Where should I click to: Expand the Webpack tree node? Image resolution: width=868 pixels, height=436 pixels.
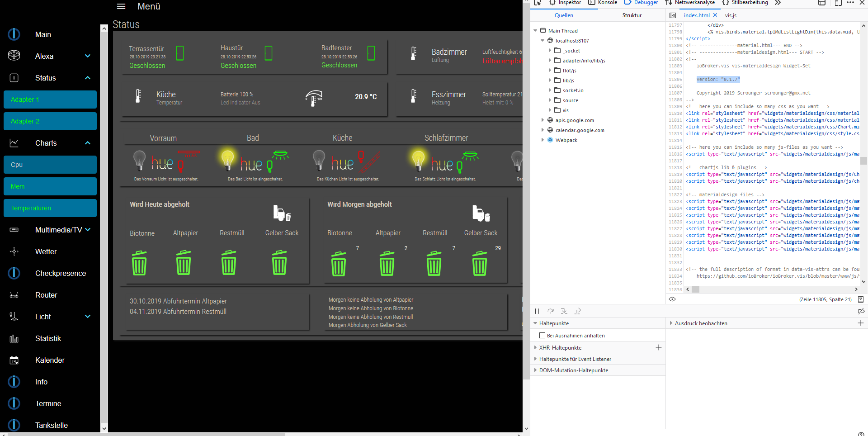point(542,140)
